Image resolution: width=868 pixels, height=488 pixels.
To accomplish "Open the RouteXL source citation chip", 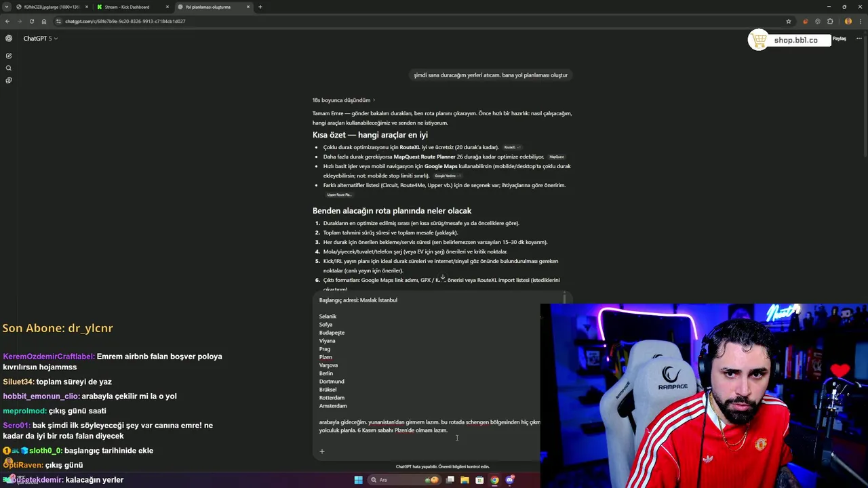I will pyautogui.click(x=512, y=147).
